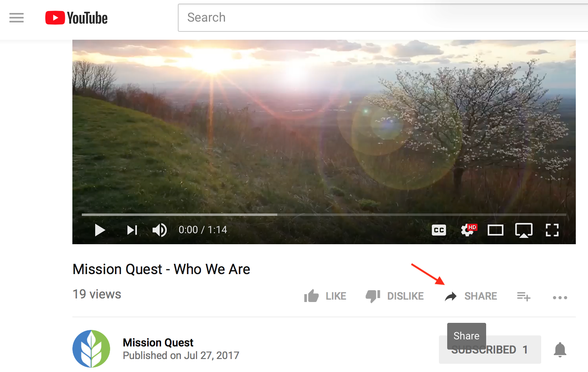Enter full screen mode
Viewport: 588px width, 372px height.
552,230
